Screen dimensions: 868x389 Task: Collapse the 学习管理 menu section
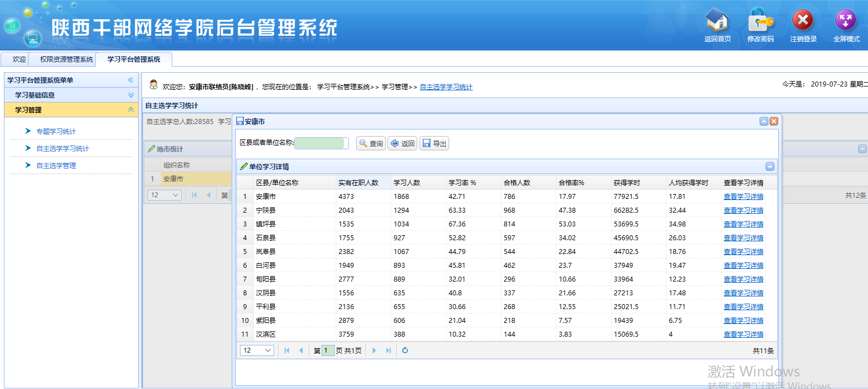point(131,110)
